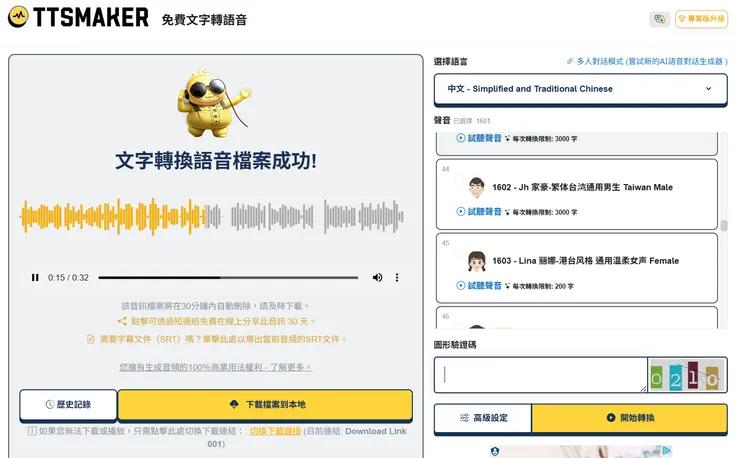The image size is (740, 458).
Task: Refresh the captcha image 0210
Action: click(687, 375)
